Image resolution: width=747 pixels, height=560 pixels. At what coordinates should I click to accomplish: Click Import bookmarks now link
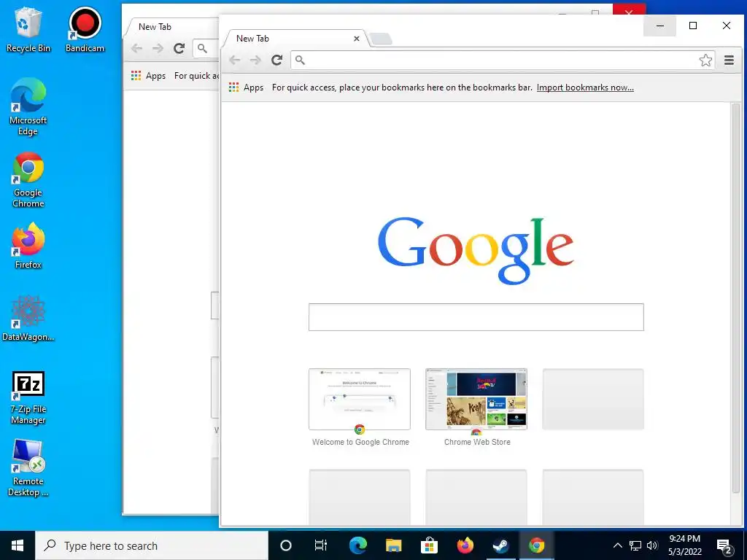[x=585, y=87]
